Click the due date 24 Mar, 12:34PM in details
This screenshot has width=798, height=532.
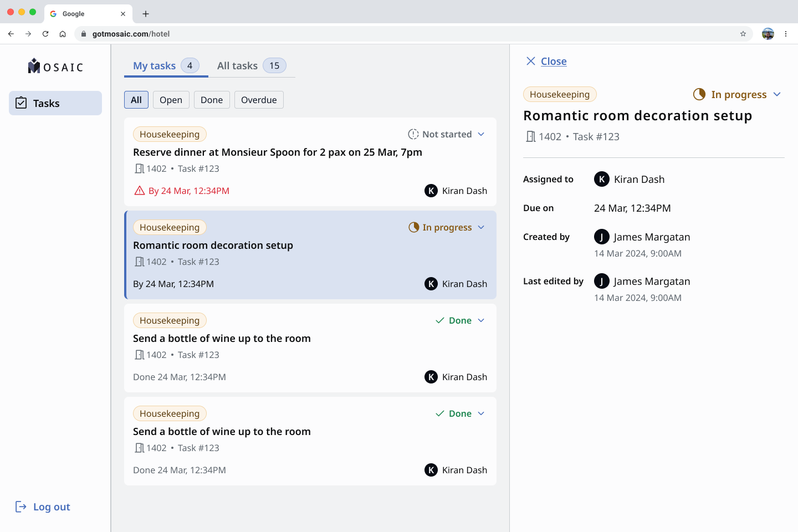632,208
